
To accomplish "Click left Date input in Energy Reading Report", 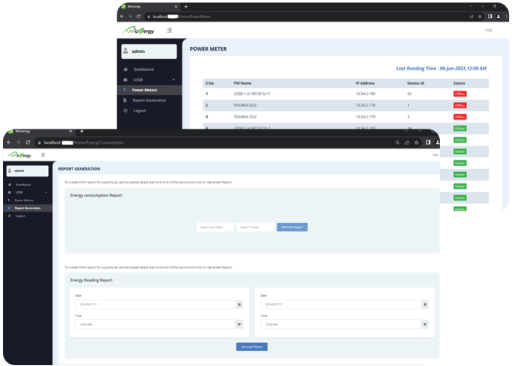I will click(x=155, y=304).
